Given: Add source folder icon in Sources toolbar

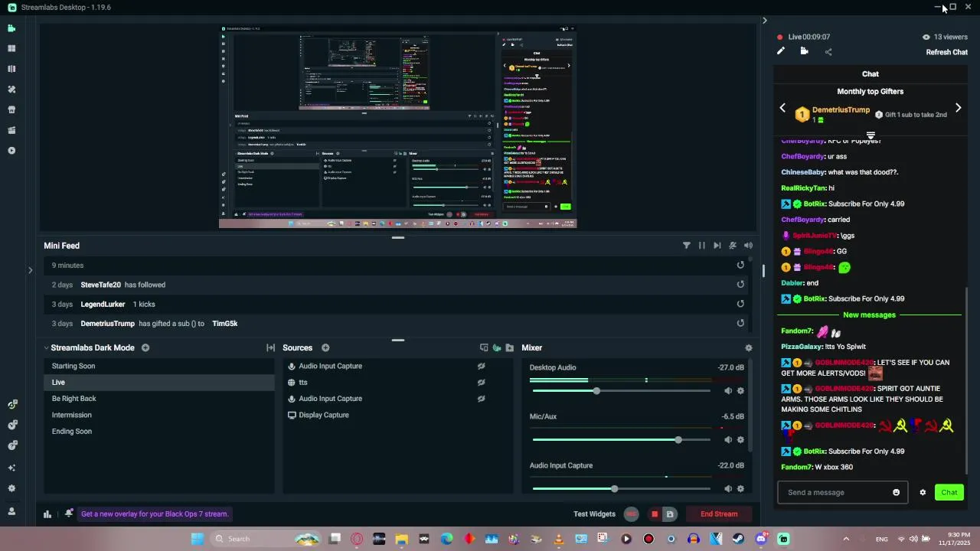Looking at the screenshot, I should point(510,347).
